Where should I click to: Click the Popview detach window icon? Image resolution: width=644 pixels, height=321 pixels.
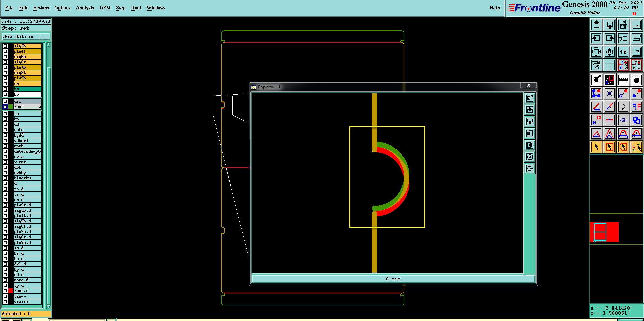[x=530, y=98]
